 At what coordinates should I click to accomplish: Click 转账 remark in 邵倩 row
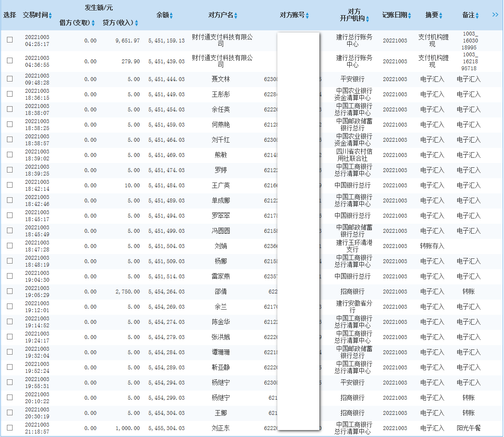tap(468, 291)
